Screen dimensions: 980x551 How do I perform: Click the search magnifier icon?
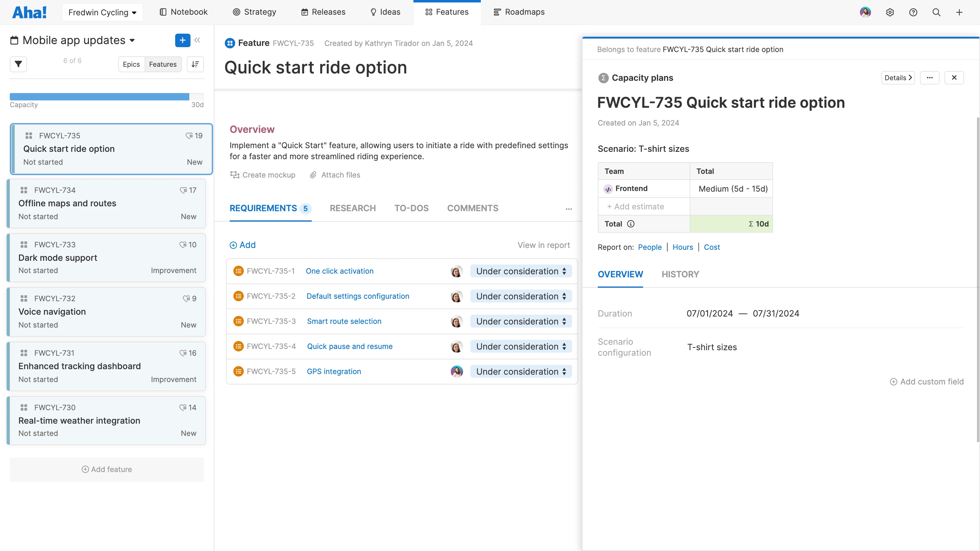(936, 12)
